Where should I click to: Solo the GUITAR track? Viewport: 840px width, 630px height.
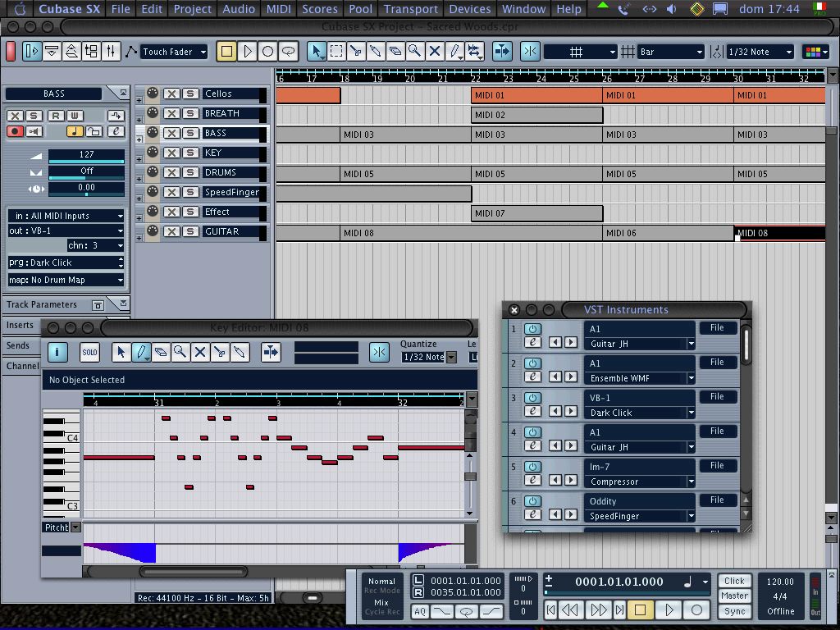pos(189,231)
